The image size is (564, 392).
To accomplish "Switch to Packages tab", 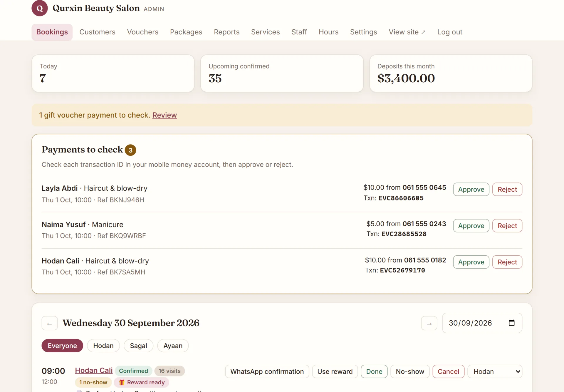I will click(x=186, y=32).
